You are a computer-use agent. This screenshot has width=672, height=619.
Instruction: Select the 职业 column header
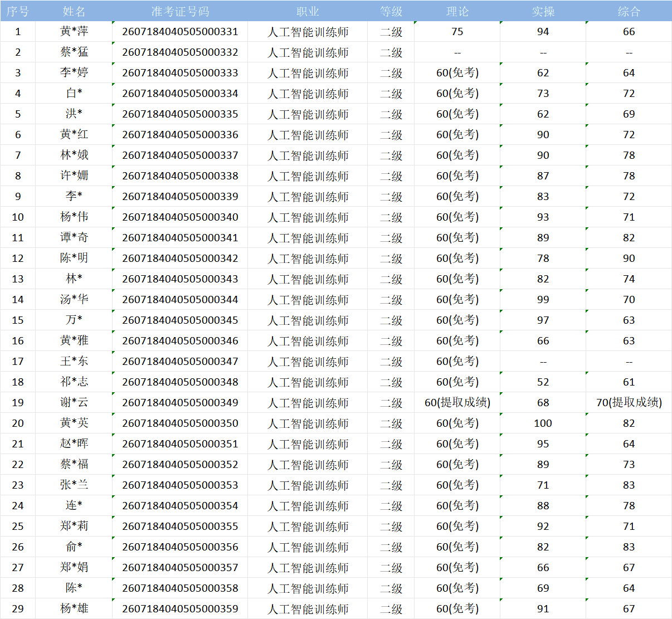click(x=308, y=11)
